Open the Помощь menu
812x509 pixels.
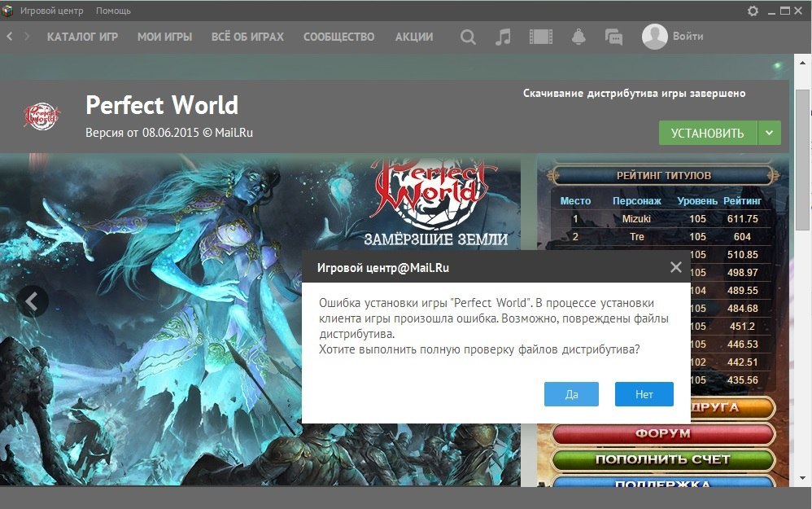[113, 11]
